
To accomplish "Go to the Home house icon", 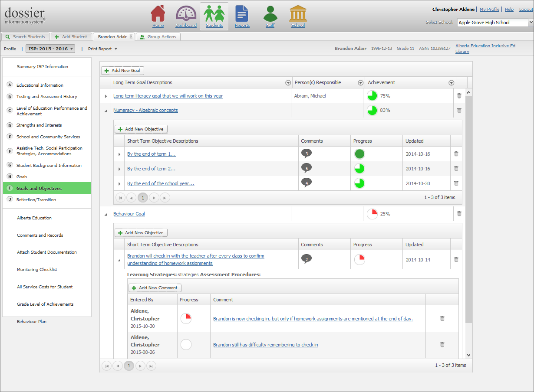I will pyautogui.click(x=158, y=14).
